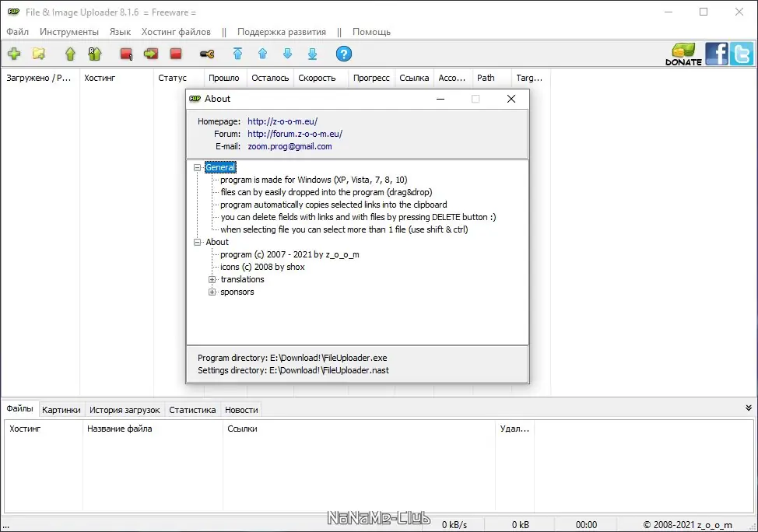The width and height of the screenshot is (758, 532).
Task: Click the Path column header
Action: click(491, 78)
